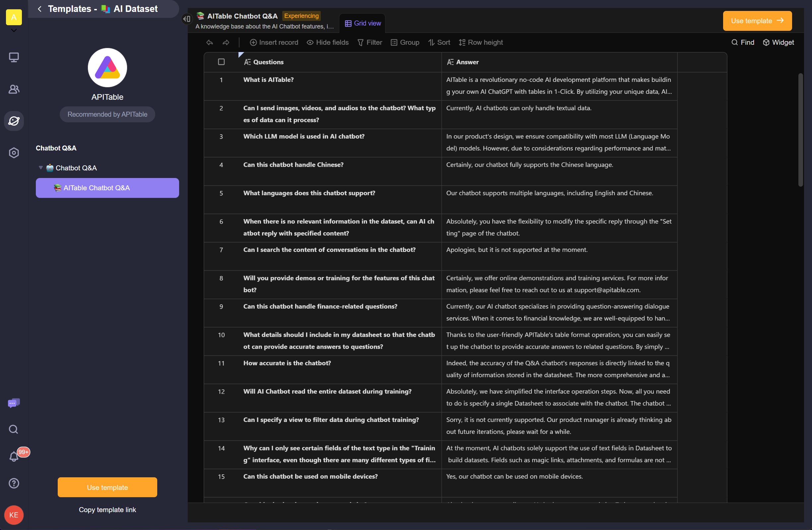Select AITable Chatbot Q&A datasheet
Image resolution: width=812 pixels, height=530 pixels.
pyautogui.click(x=107, y=188)
